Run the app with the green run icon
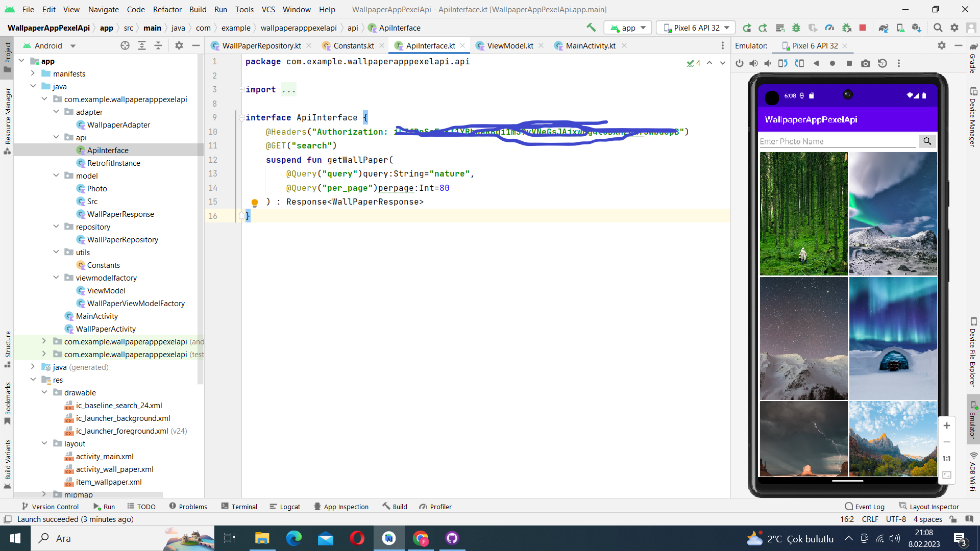The image size is (980, 551). pyautogui.click(x=748, y=28)
